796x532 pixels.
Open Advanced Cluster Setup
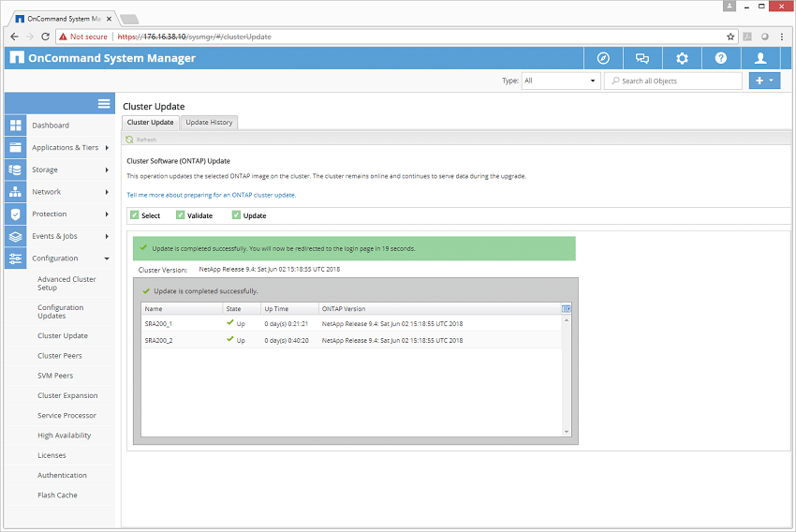[x=66, y=283]
